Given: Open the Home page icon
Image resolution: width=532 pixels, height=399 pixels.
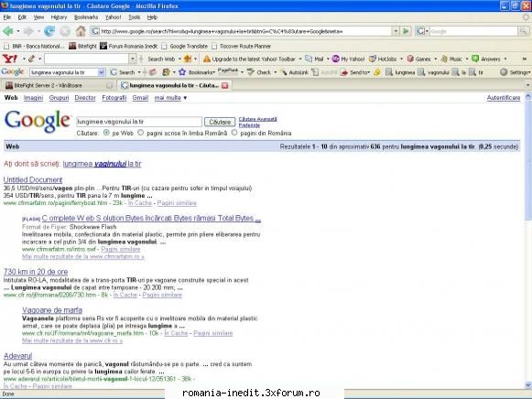Looking at the screenshot, I should pos(81,31).
